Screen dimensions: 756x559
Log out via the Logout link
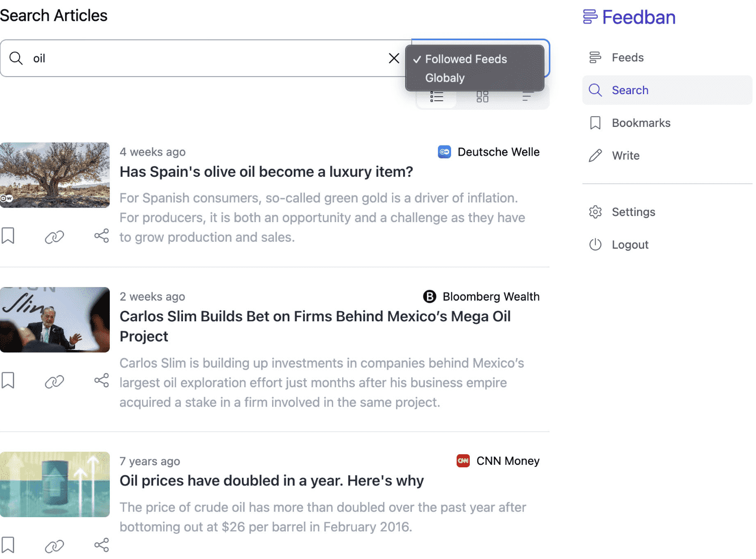(x=629, y=245)
